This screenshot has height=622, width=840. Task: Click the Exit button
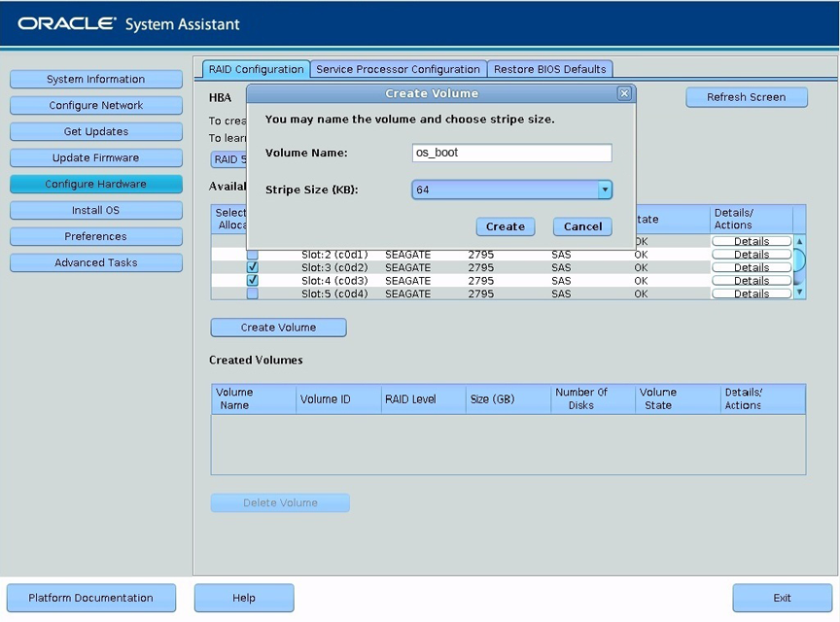[x=782, y=598]
